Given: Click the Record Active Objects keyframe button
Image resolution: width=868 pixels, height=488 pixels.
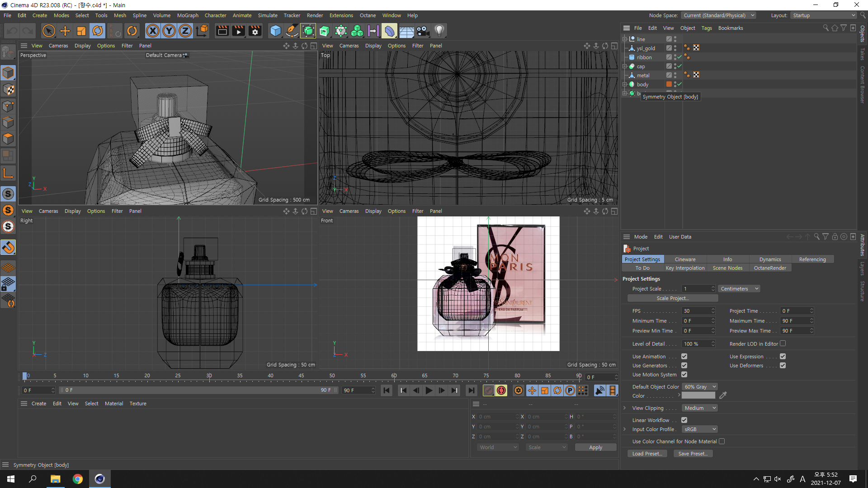Looking at the screenshot, I should (x=489, y=390).
